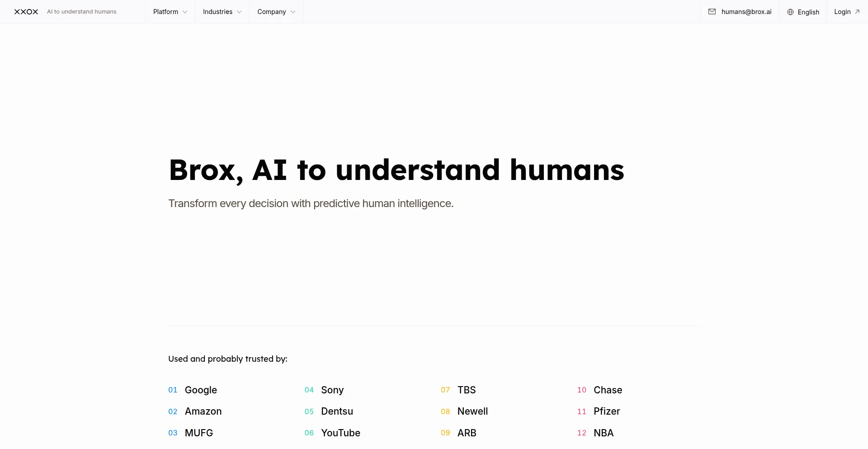Expand the Platform chevron
868x449 pixels.
(185, 12)
